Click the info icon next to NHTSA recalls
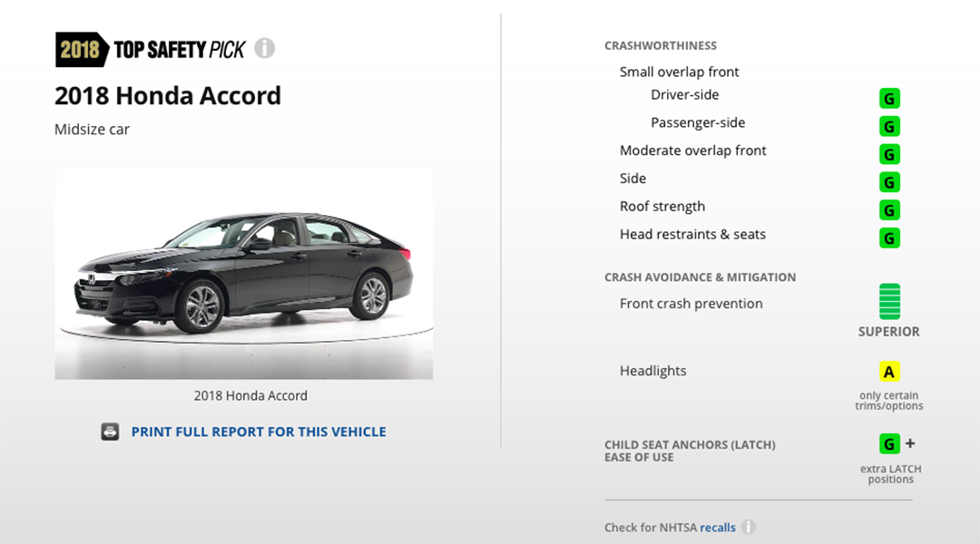The image size is (980, 544). (748, 527)
